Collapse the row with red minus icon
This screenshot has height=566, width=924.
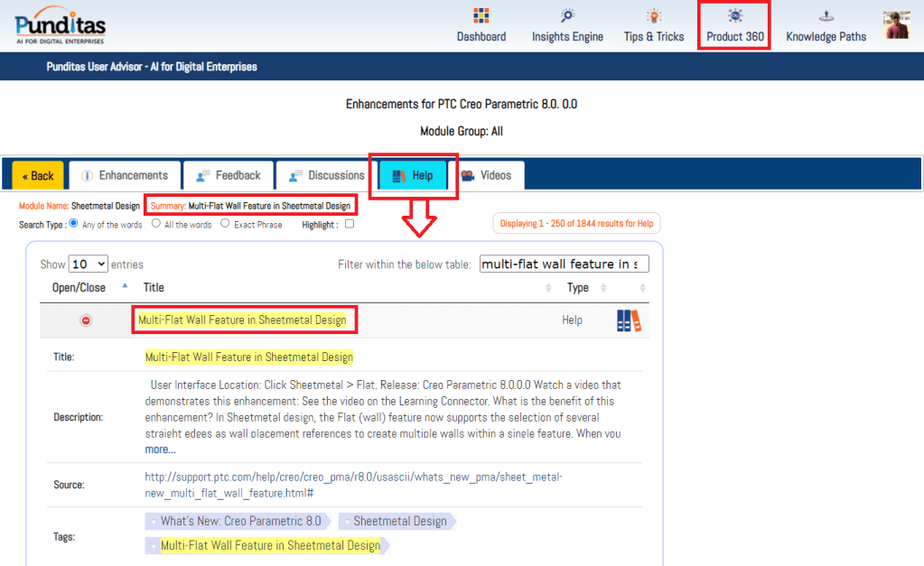tap(87, 320)
